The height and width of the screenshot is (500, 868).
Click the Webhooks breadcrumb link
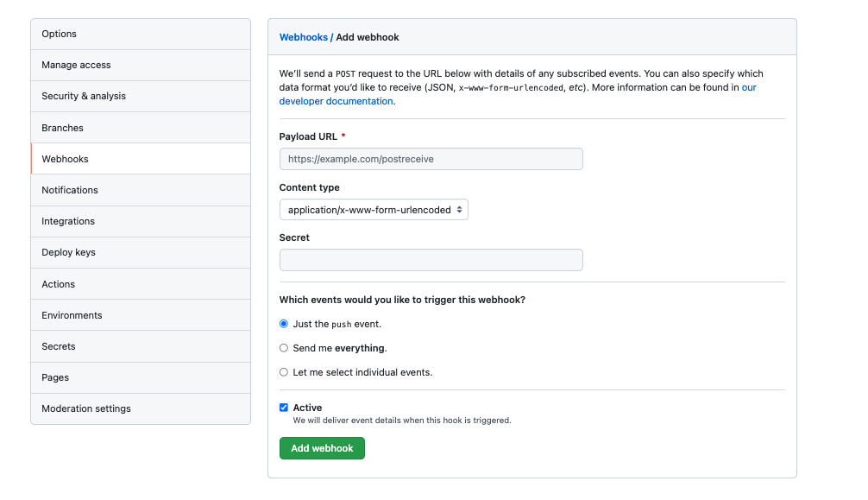click(x=304, y=37)
